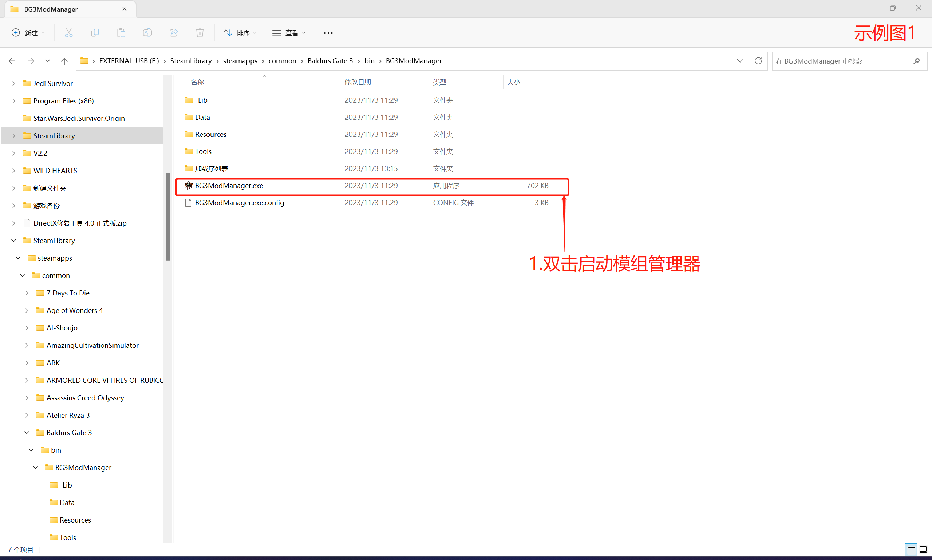Click steamapps in the address breadcrumb
The width and height of the screenshot is (932, 560).
tap(240, 61)
